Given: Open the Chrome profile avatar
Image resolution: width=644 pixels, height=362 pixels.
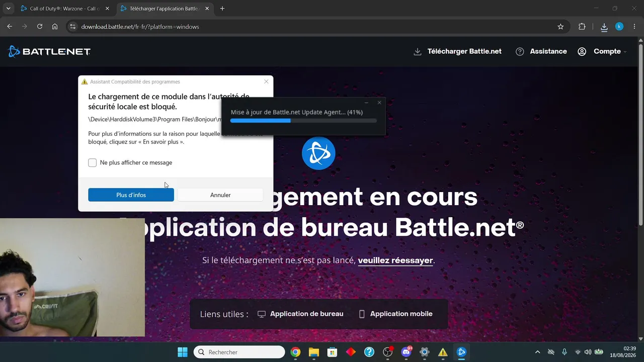Looking at the screenshot, I should coord(619,27).
